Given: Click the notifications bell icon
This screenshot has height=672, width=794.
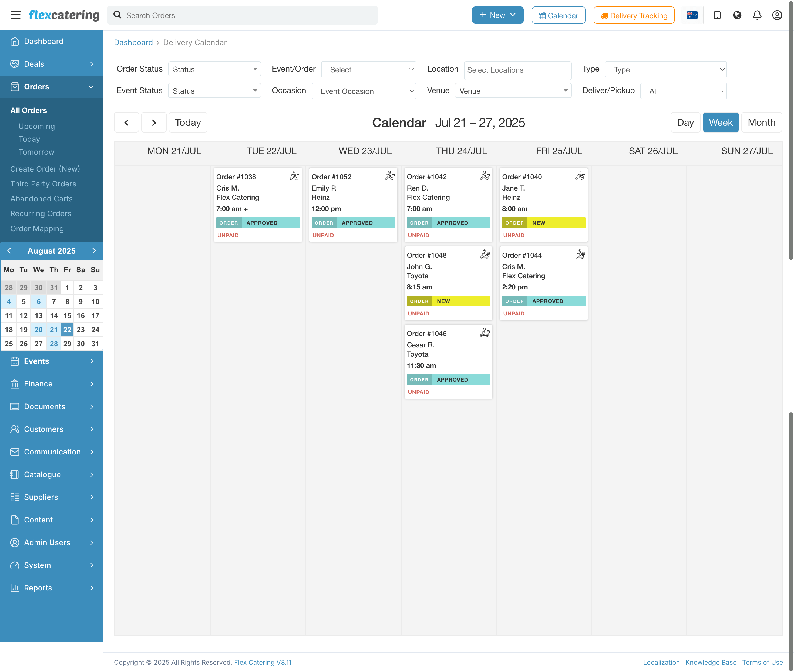Looking at the screenshot, I should click(757, 15).
